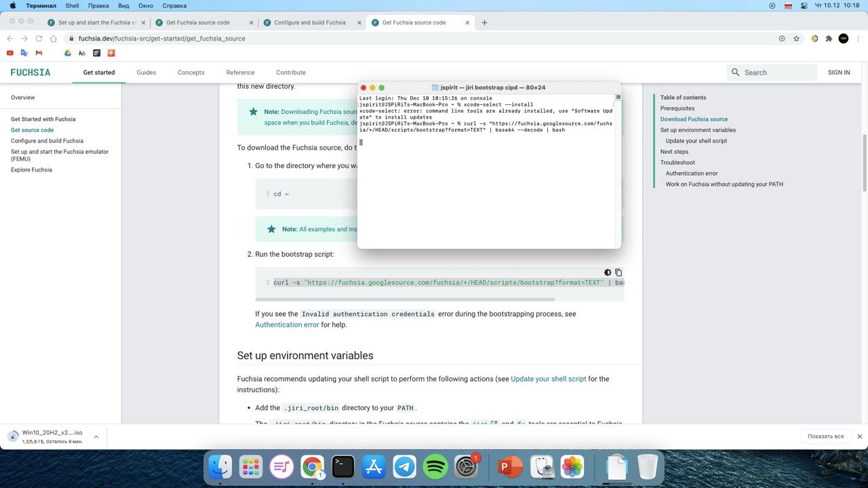
Task: Click Показать все downloads button
Action: coord(825,436)
